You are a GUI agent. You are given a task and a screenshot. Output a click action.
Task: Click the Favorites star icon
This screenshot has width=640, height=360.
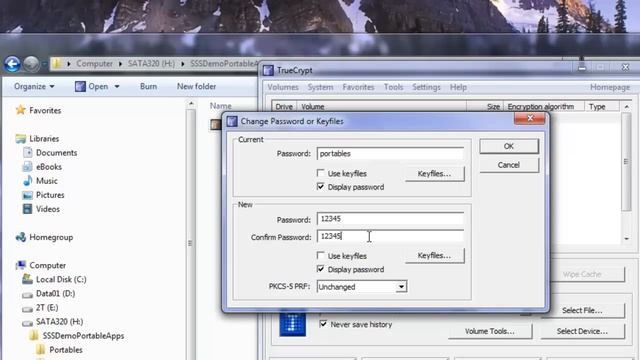click(20, 110)
